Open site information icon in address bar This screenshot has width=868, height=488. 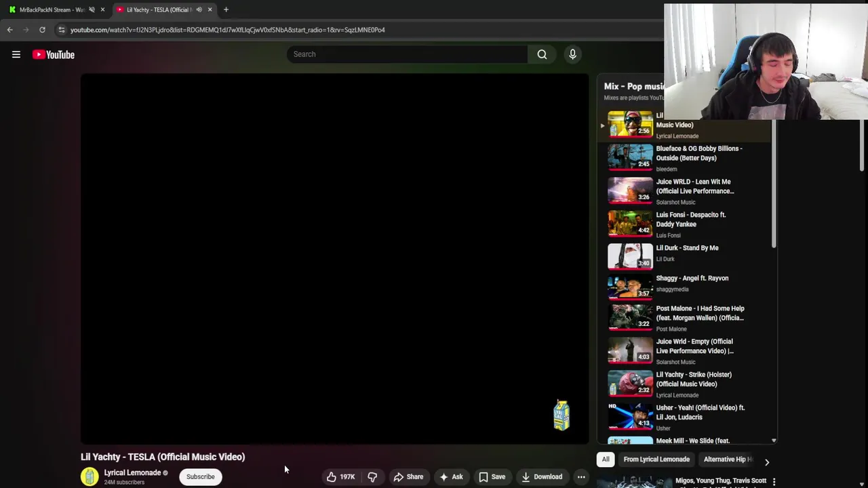tap(62, 30)
